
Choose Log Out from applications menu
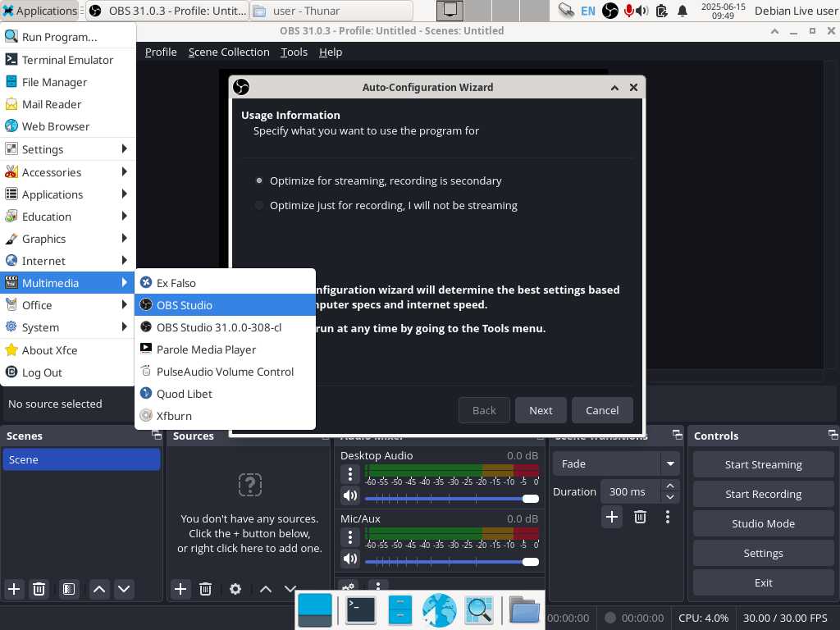point(67,372)
